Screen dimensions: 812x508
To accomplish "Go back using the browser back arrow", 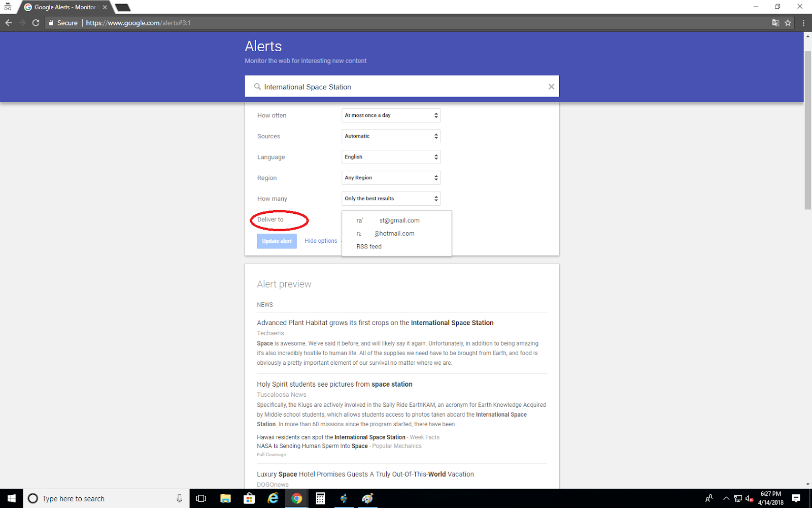I will coord(9,23).
